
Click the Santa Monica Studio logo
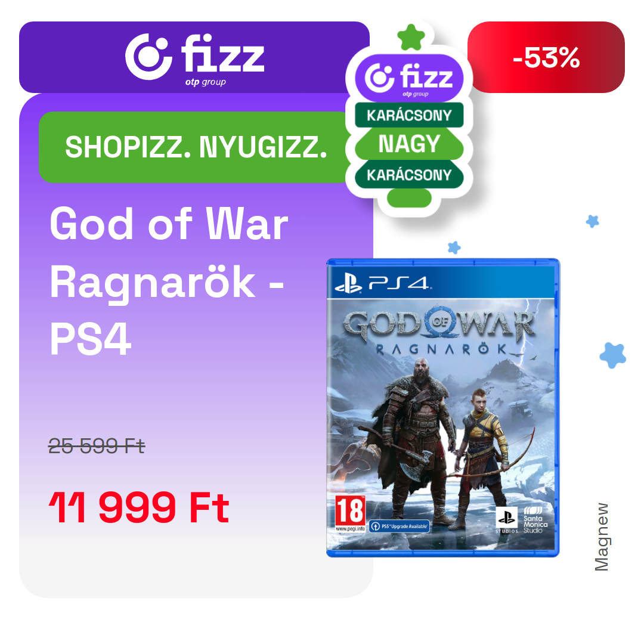pyautogui.click(x=535, y=521)
